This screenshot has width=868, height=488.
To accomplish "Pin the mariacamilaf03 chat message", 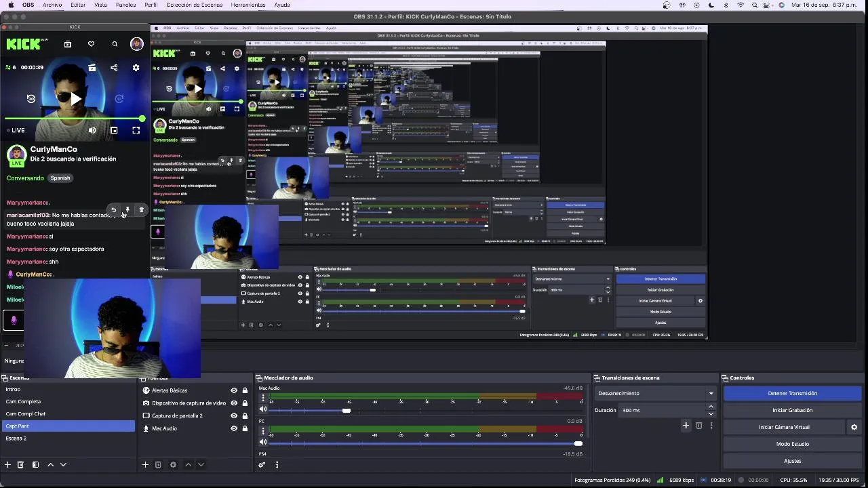I will click(127, 210).
